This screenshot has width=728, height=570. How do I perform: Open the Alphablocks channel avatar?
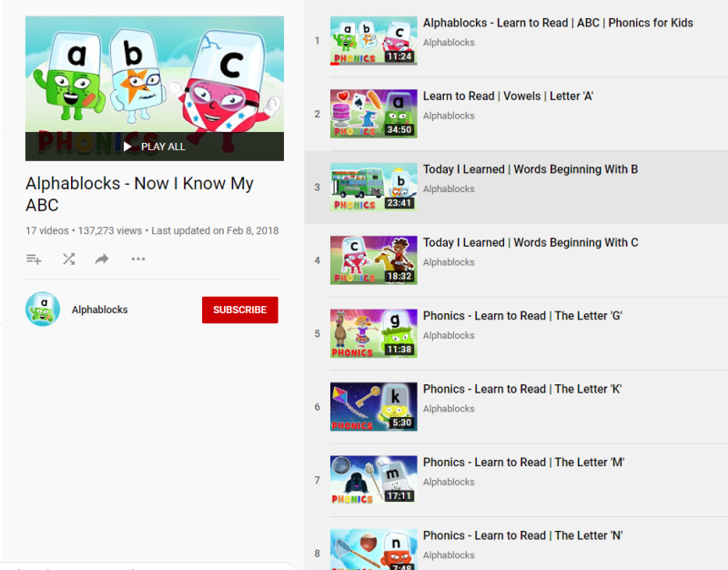click(x=43, y=309)
